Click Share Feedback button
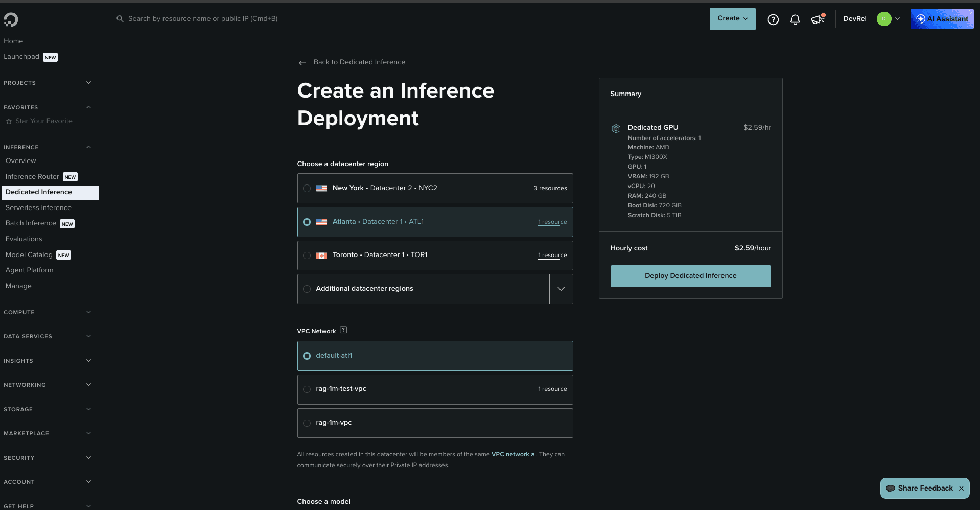Screen dimensions: 980x510 (x=925, y=488)
